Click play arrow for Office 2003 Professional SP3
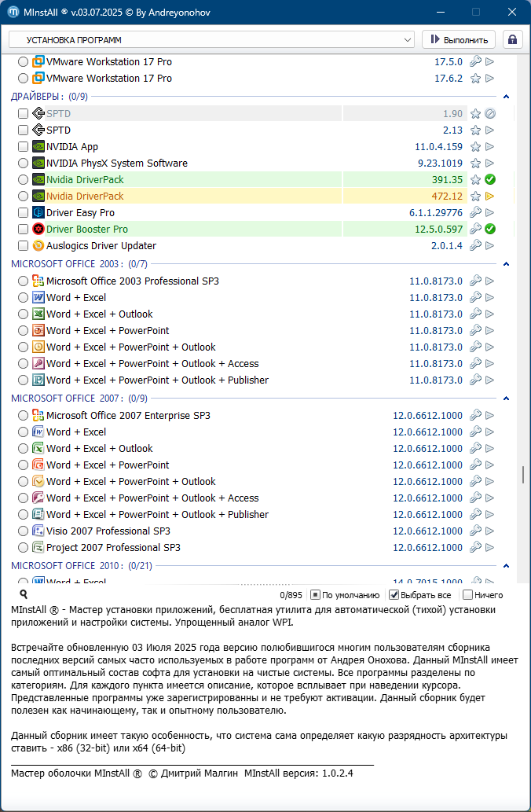The width and height of the screenshot is (531, 812). [489, 281]
